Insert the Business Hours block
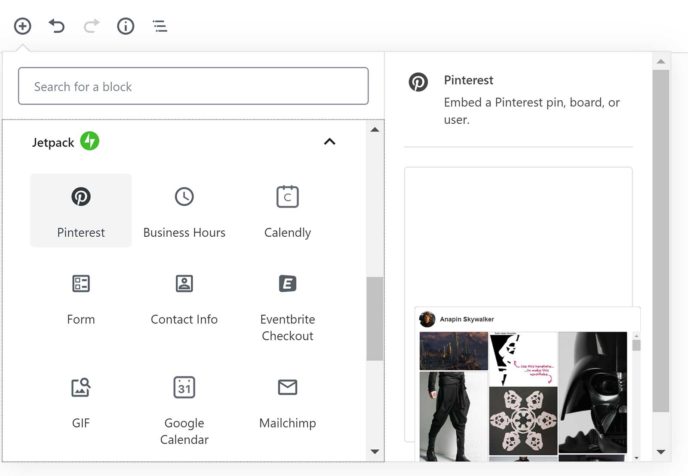Screen dimensions: 688x476 click(184, 211)
